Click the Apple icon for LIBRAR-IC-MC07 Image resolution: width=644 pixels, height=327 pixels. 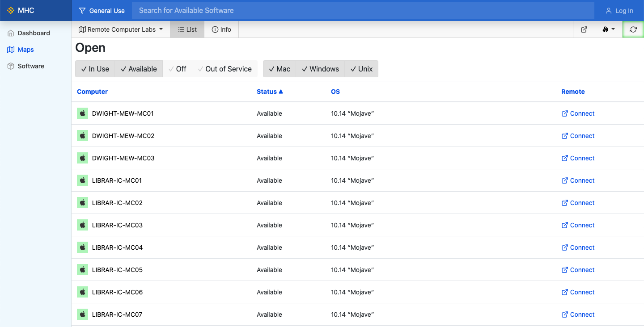[82, 314]
